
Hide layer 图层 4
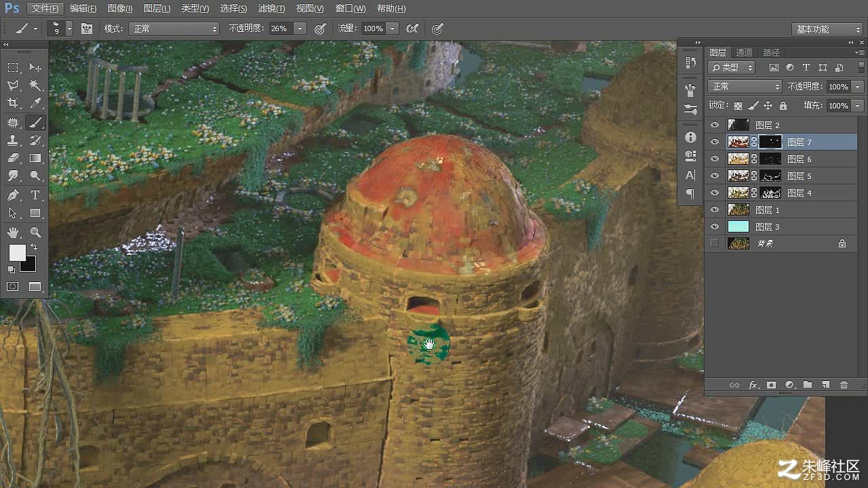point(714,192)
